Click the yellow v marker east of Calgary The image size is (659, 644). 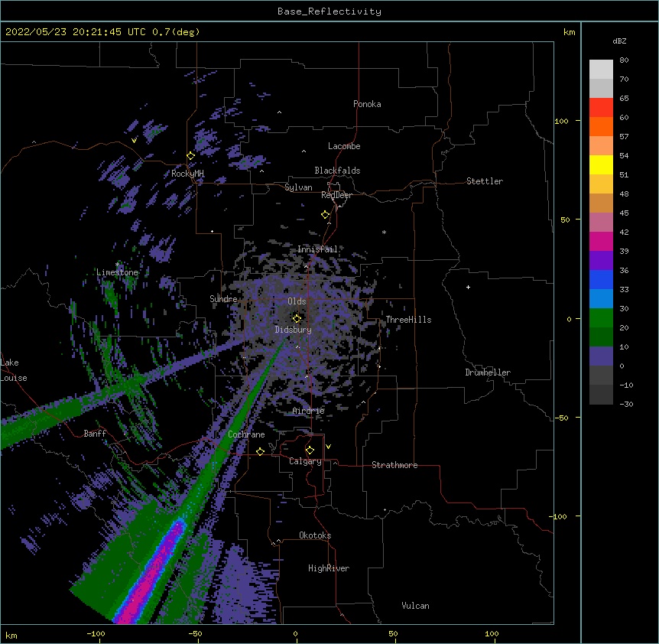(x=328, y=447)
